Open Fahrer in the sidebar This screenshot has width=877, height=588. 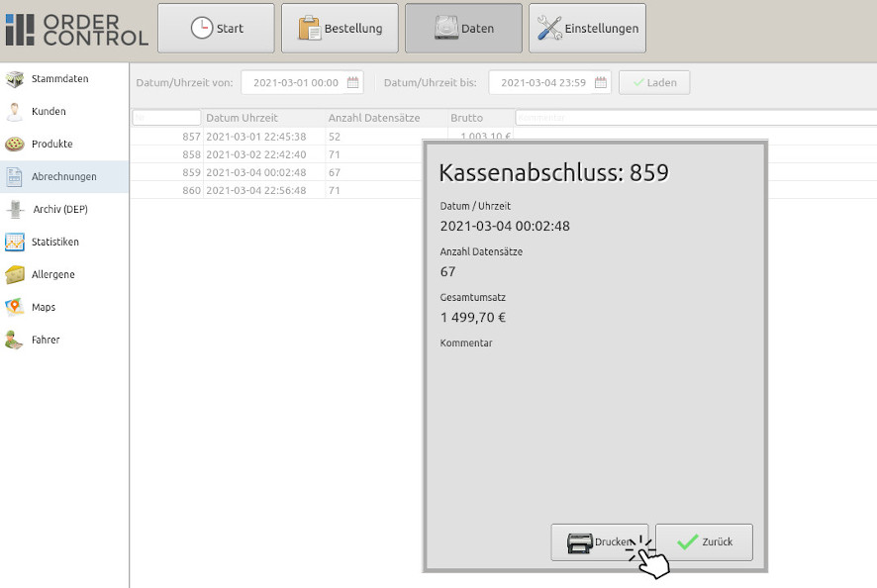tap(46, 340)
